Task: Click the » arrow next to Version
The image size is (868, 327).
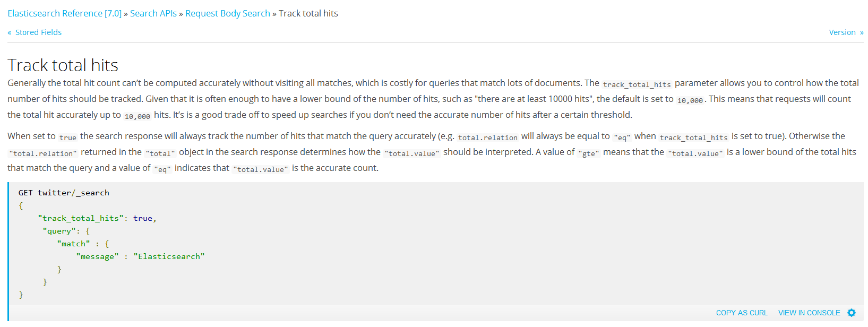Action: tap(862, 32)
